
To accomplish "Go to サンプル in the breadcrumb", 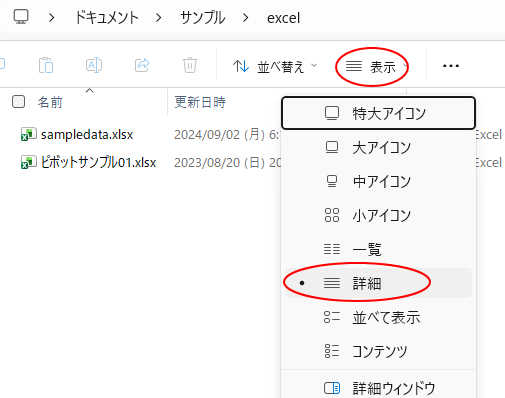I will 202,17.
